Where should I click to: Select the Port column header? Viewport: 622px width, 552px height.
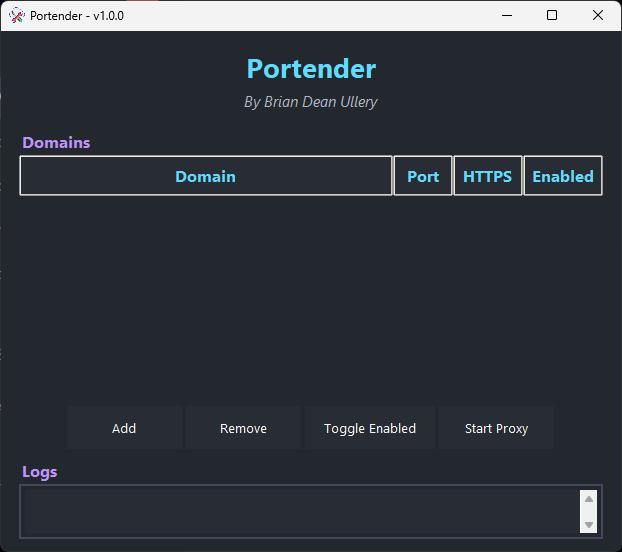pos(423,176)
